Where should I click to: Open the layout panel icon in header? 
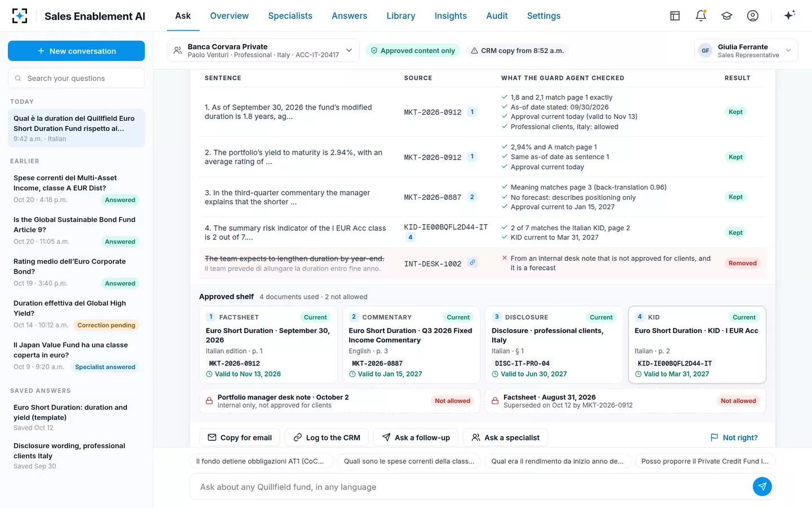coord(675,16)
